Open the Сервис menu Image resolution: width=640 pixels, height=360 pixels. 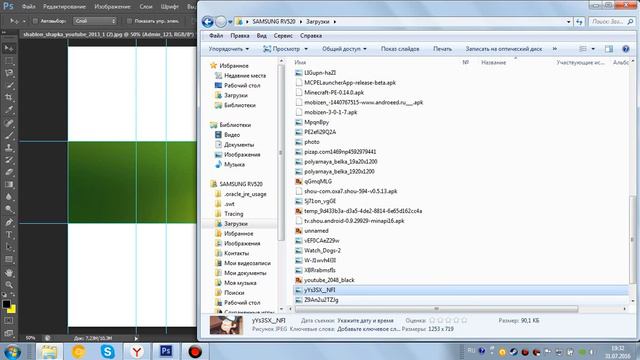(x=283, y=36)
